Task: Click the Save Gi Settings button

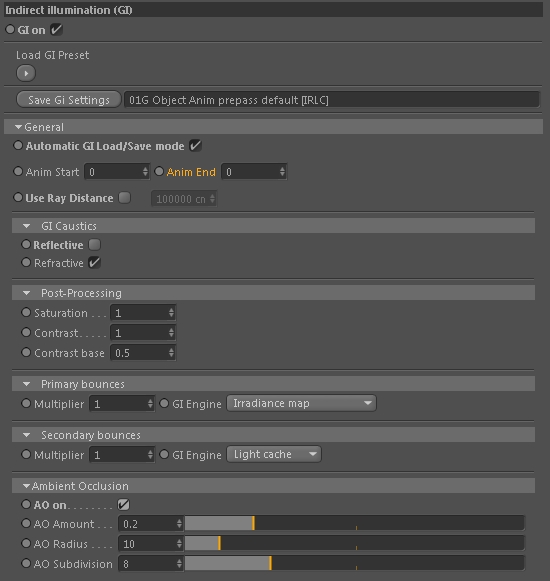Action: click(x=69, y=100)
